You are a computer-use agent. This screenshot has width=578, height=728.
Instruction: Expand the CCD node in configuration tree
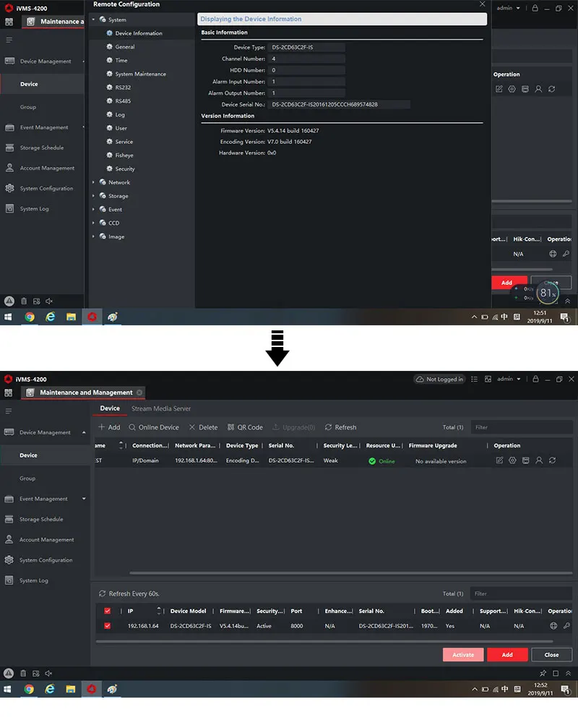93,223
